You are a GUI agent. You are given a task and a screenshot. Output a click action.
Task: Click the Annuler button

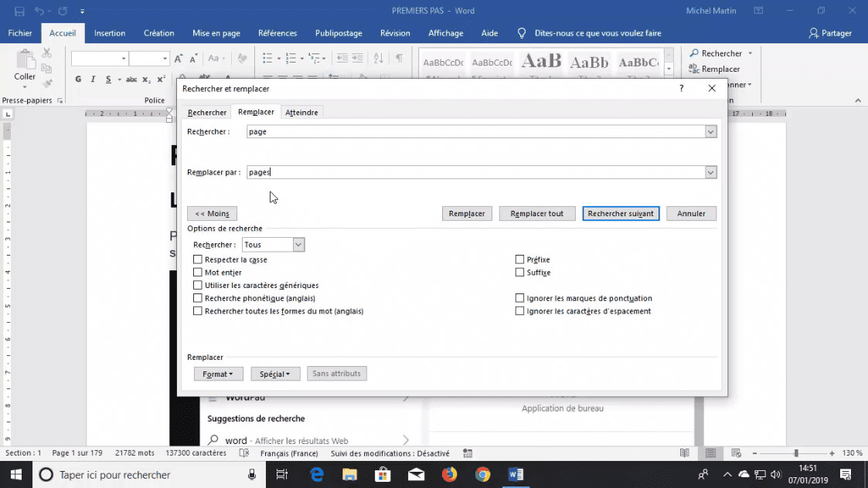[691, 214]
